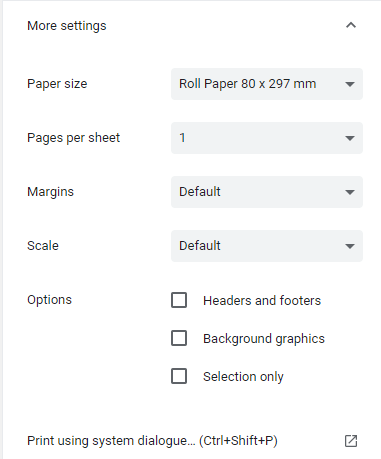Collapse More settings using the chevron icon
The width and height of the screenshot is (381, 459).
point(351,25)
